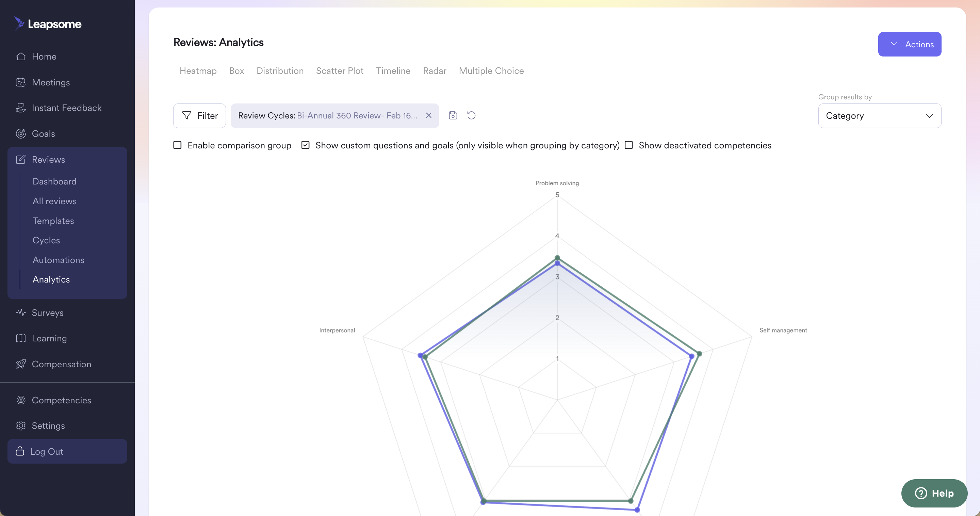This screenshot has width=980, height=516.
Task: Go to the Timeline tab
Action: (393, 71)
